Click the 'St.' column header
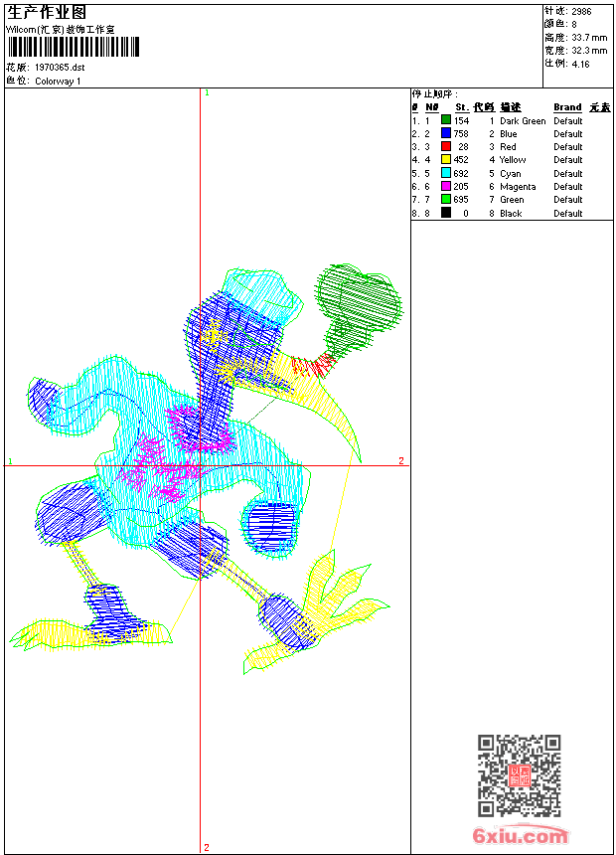616x855 pixels. tap(462, 107)
